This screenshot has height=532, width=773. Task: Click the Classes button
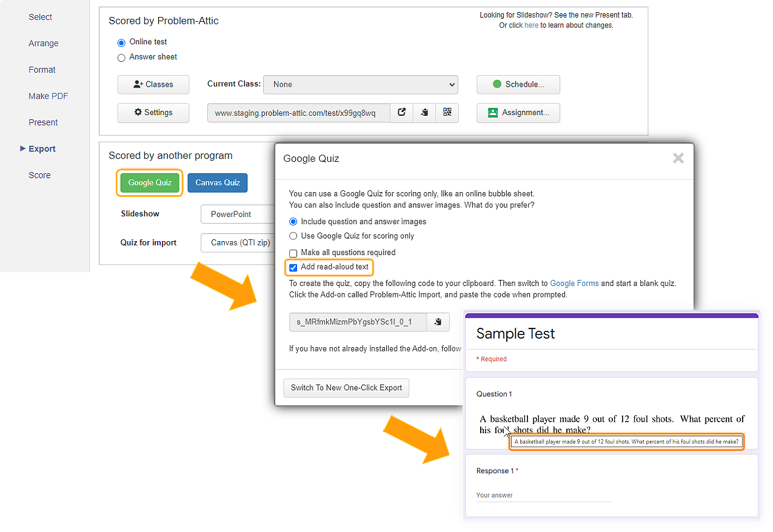coord(153,85)
